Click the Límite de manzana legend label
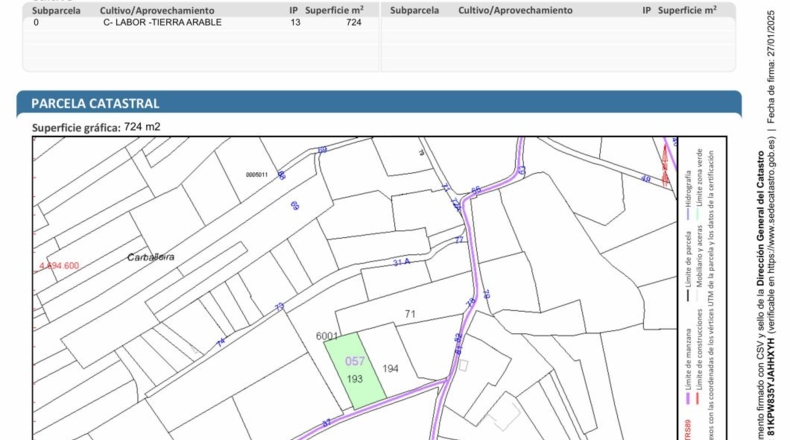 [x=688, y=358]
